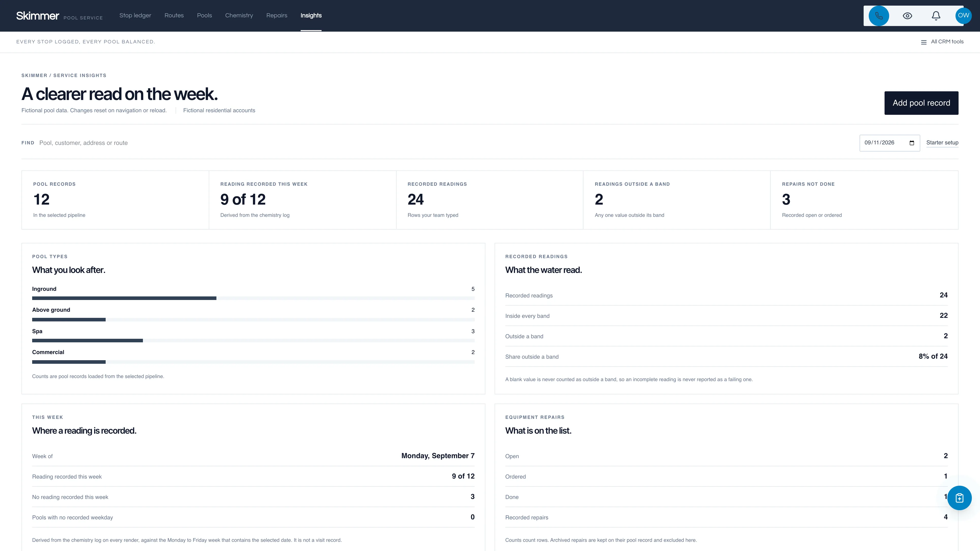The width and height of the screenshot is (980, 551).
Task: Open the OW user avatar
Action: 963,16
